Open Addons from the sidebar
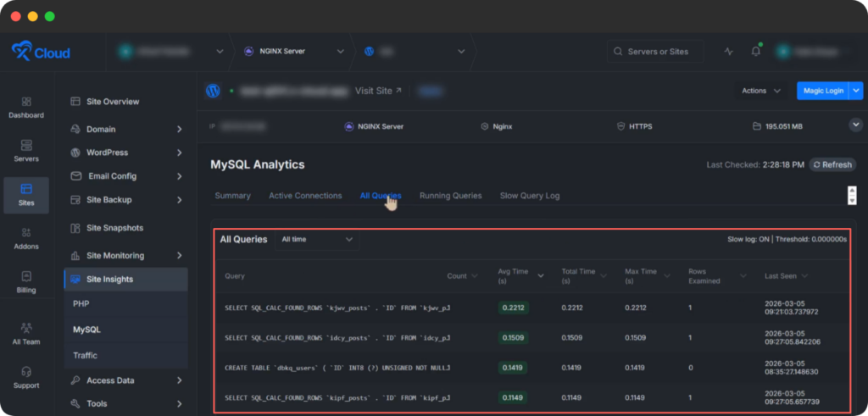The image size is (868, 416). coord(26,238)
